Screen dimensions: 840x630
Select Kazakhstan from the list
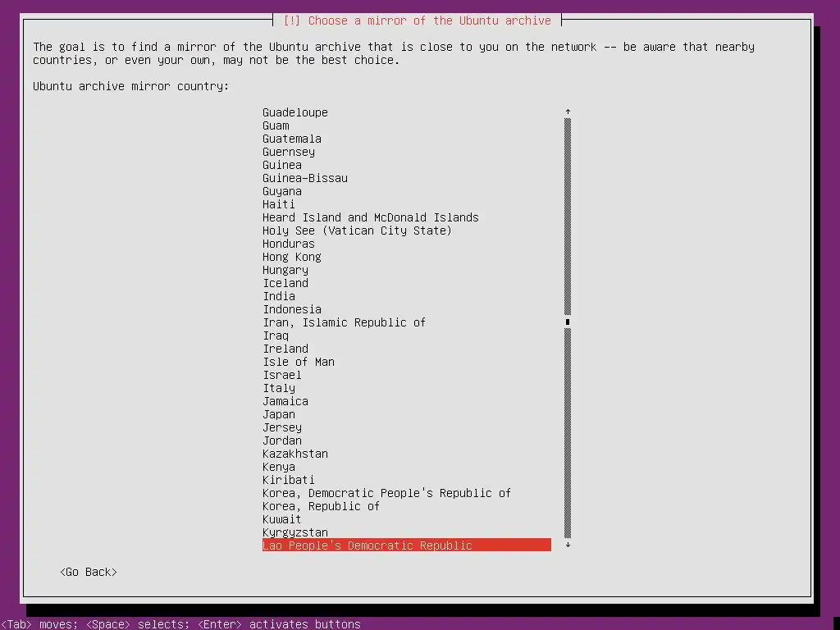(x=294, y=454)
